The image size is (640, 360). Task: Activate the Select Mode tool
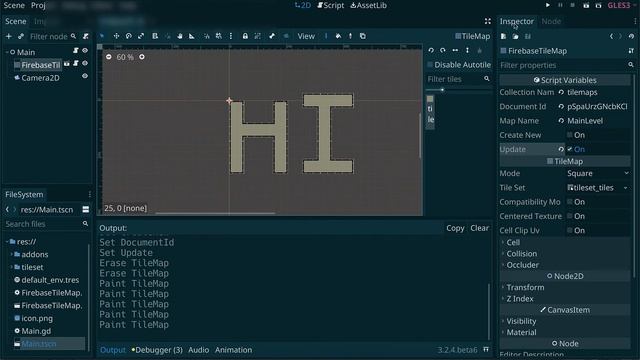(102, 36)
